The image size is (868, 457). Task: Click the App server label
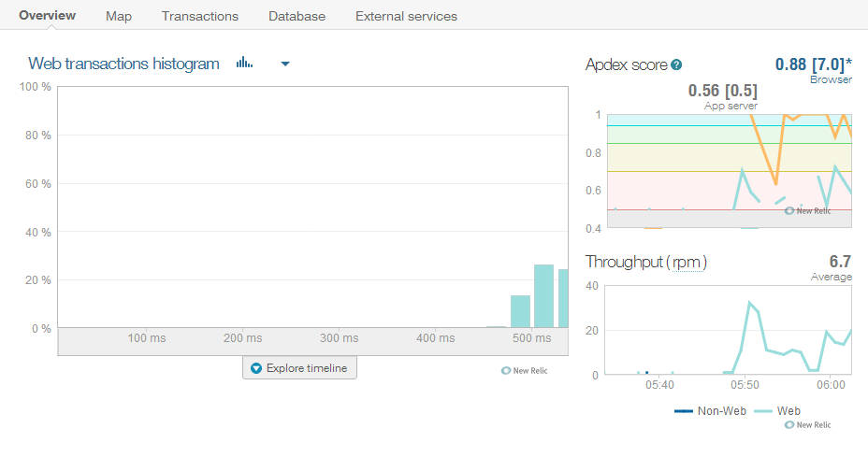click(x=731, y=106)
